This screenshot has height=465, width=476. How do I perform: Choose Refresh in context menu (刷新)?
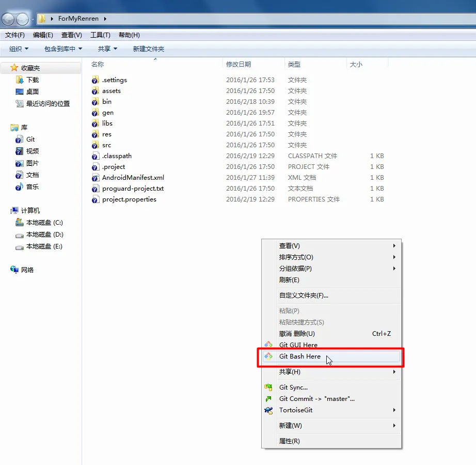(x=331, y=280)
